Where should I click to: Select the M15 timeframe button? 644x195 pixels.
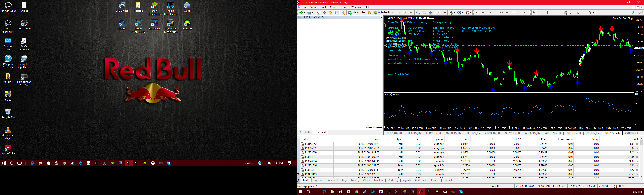click(x=489, y=13)
